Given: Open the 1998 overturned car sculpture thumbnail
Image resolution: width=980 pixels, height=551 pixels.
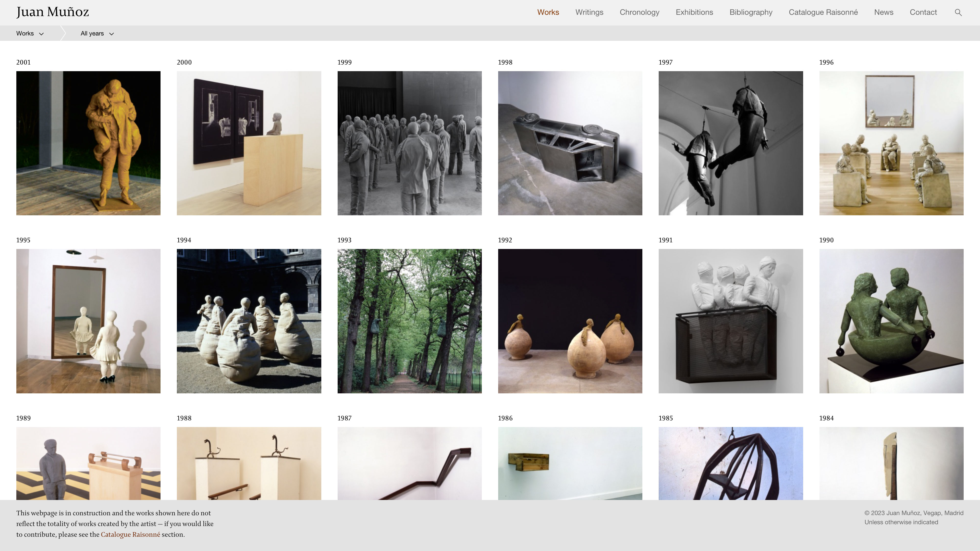Looking at the screenshot, I should [570, 143].
